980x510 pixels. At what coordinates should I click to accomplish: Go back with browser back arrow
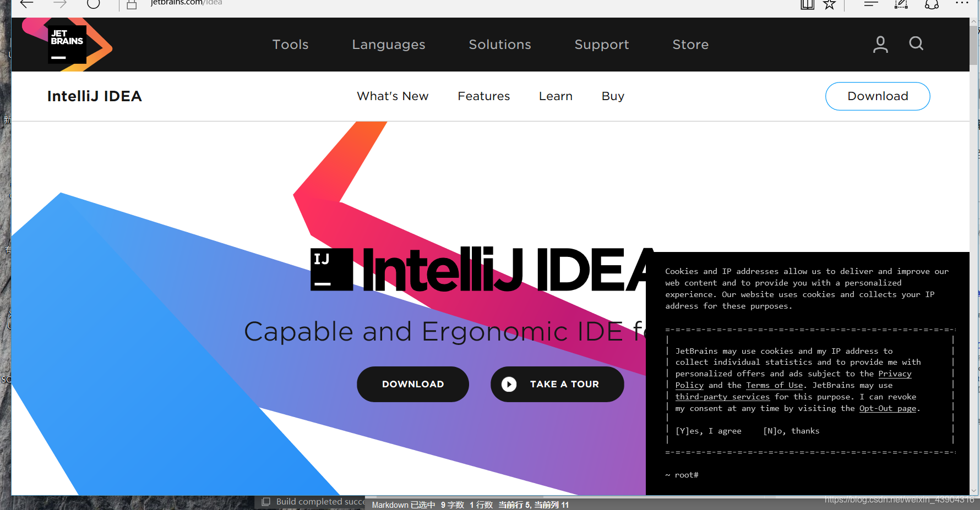26,4
